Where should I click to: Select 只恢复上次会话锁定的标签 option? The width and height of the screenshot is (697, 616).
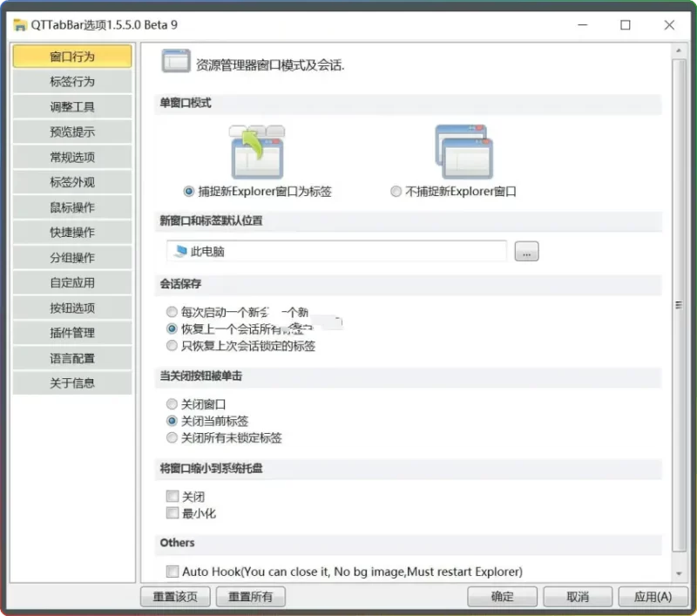point(172,346)
